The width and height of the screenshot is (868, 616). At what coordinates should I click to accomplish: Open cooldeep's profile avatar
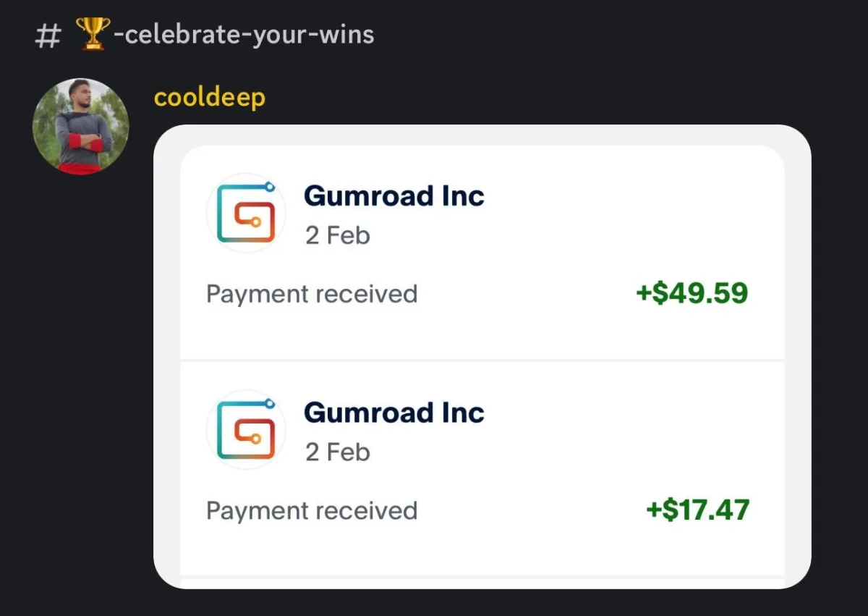pos(81,127)
